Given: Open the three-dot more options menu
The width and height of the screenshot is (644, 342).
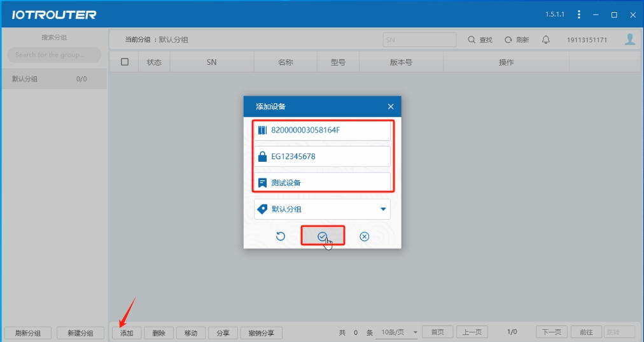Looking at the screenshot, I should click(x=578, y=15).
